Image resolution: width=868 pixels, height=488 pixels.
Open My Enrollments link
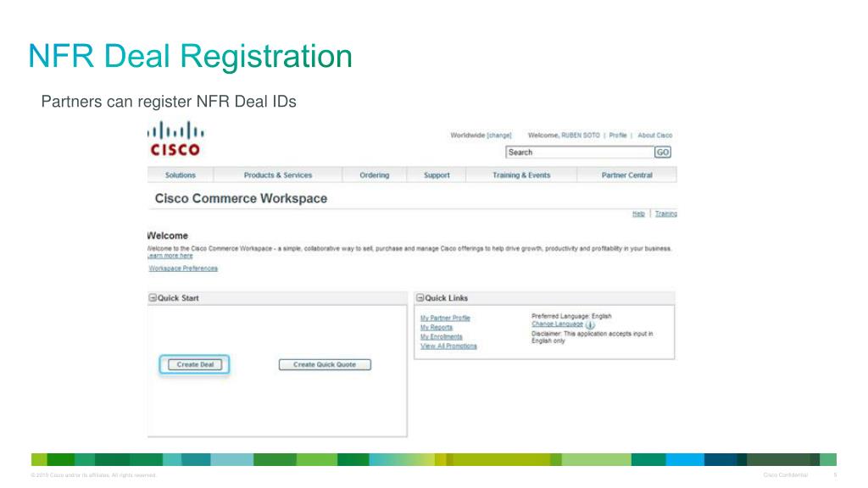[x=441, y=336]
